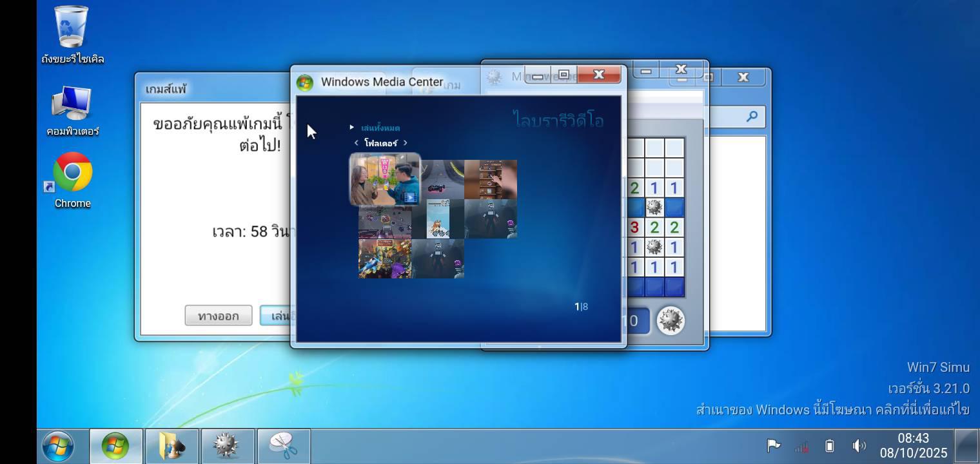980x464 pixels.
Task: Switch to Media Center via taskbar icon
Action: pyautogui.click(x=115, y=446)
